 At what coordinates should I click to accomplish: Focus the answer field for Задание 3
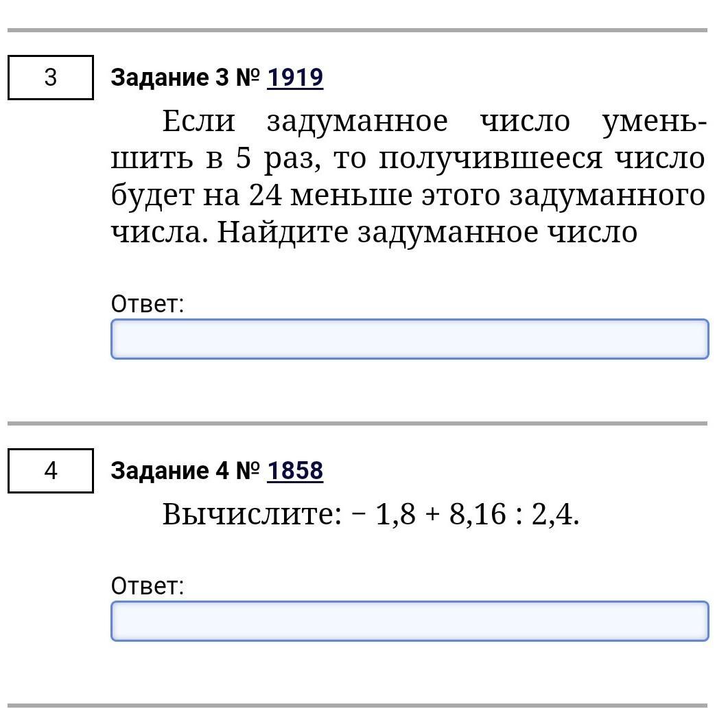pos(410,339)
